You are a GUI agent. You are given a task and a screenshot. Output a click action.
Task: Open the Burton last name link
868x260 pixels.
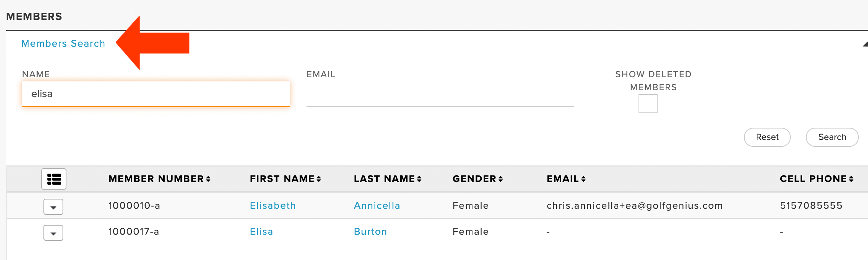pos(370,231)
